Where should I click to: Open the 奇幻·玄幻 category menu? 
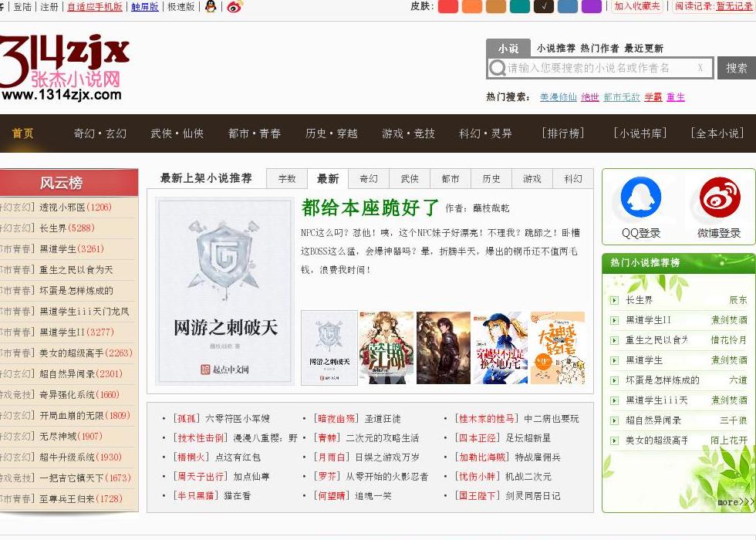100,133
